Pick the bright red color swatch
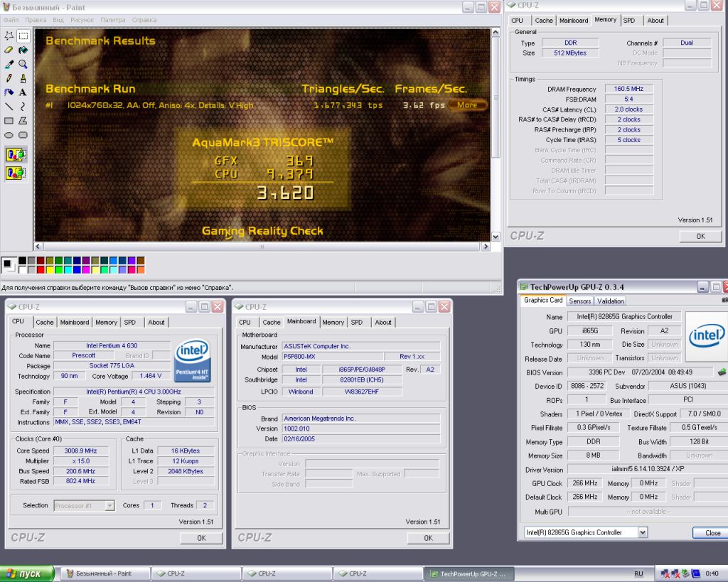Viewport: 728px width, 582px height. 41,269
